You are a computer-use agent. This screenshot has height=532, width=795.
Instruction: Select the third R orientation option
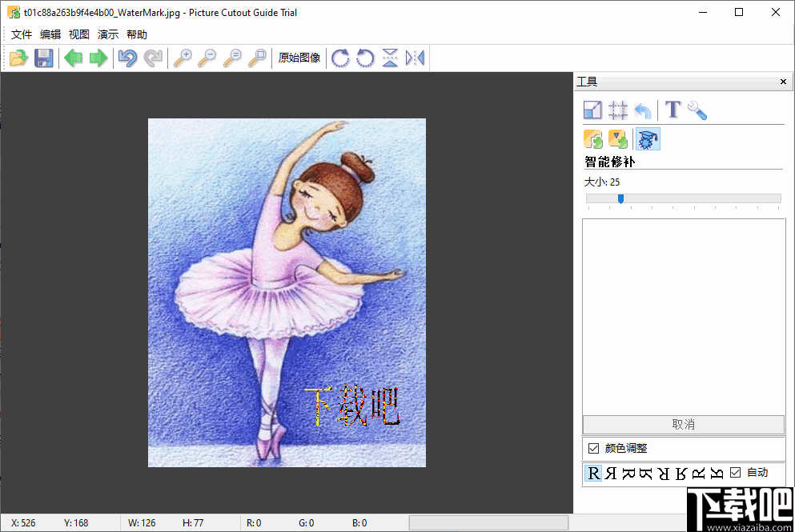point(628,474)
